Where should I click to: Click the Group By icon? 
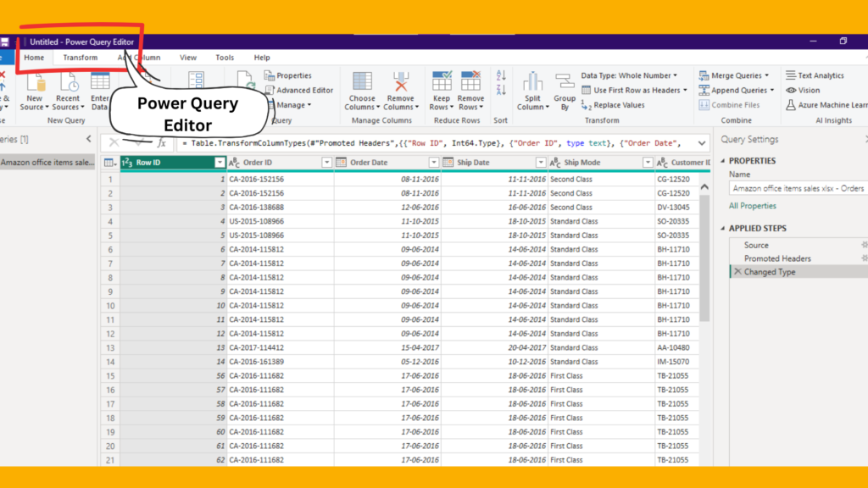pyautogui.click(x=565, y=91)
